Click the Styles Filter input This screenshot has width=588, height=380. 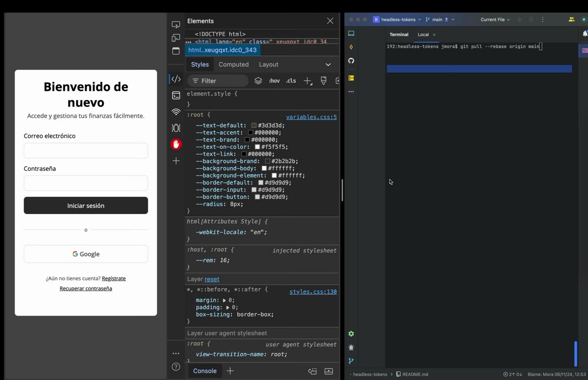click(x=218, y=81)
